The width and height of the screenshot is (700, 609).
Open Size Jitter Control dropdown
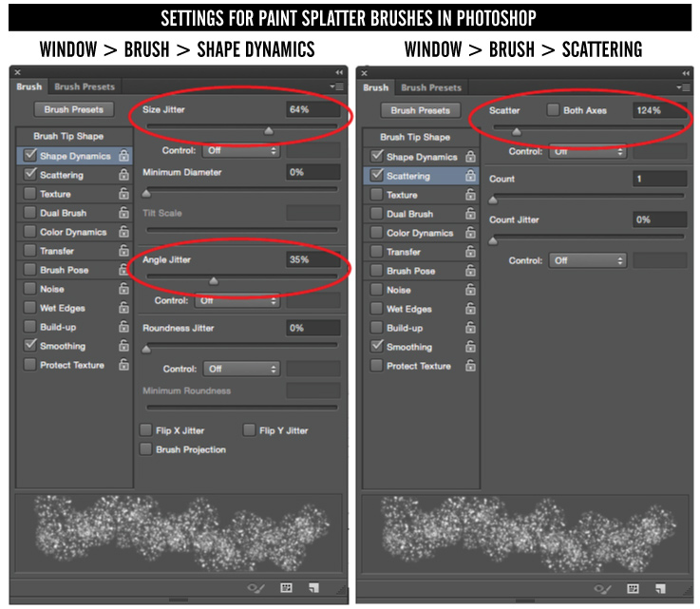[x=241, y=150]
